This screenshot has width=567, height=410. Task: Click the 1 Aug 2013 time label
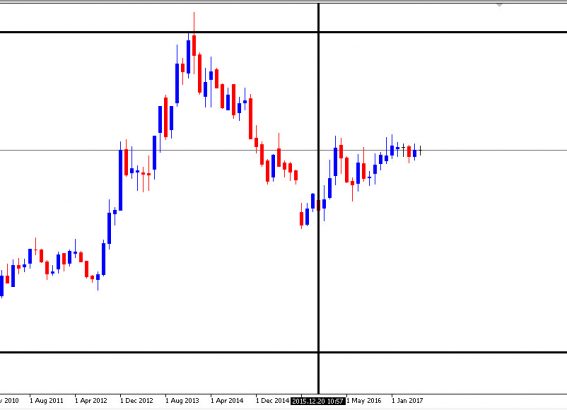pos(182,401)
